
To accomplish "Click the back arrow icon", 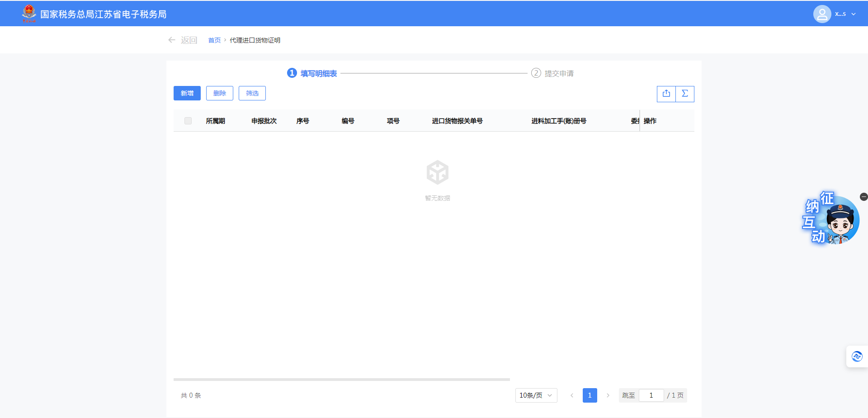I will tap(172, 40).
